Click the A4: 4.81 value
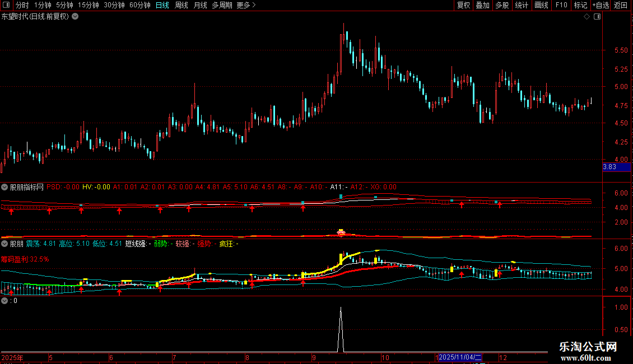Image resolution: width=633 pixels, height=364 pixels. coord(207,187)
